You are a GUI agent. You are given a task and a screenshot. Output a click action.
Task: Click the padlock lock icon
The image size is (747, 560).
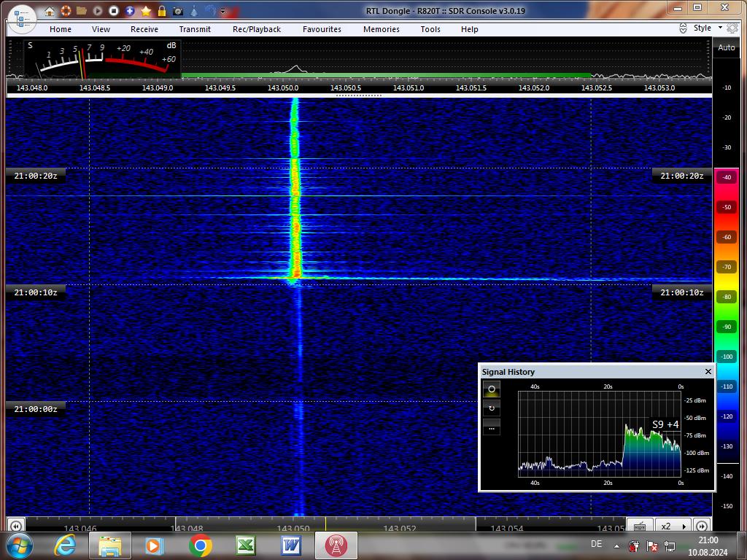coord(162,10)
